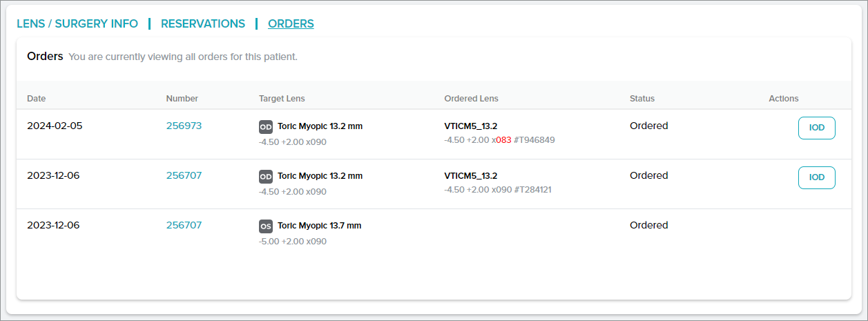
Task: Open order 256707 link in the OS 13.7 mm row
Action: click(x=184, y=225)
